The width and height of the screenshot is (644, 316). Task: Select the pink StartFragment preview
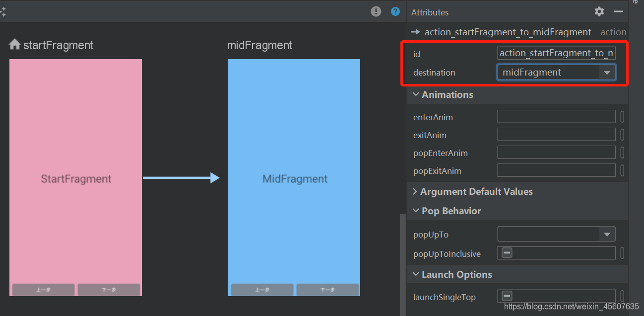75,177
